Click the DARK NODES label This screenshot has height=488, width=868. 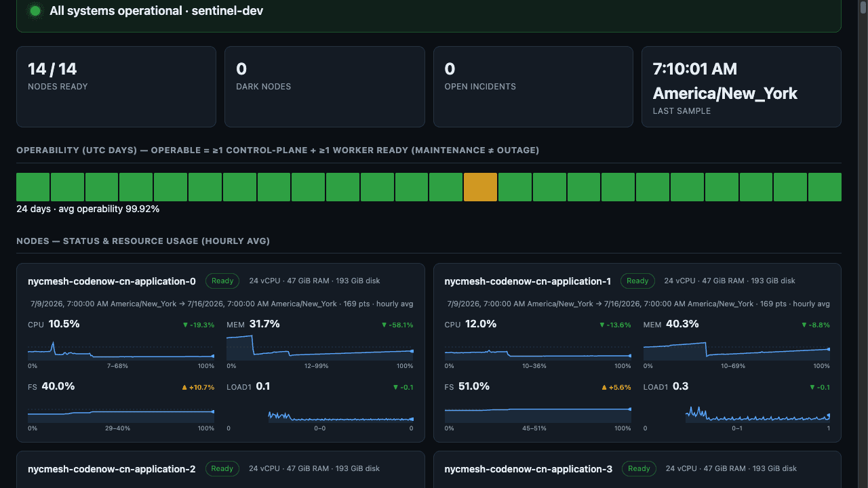[264, 87]
